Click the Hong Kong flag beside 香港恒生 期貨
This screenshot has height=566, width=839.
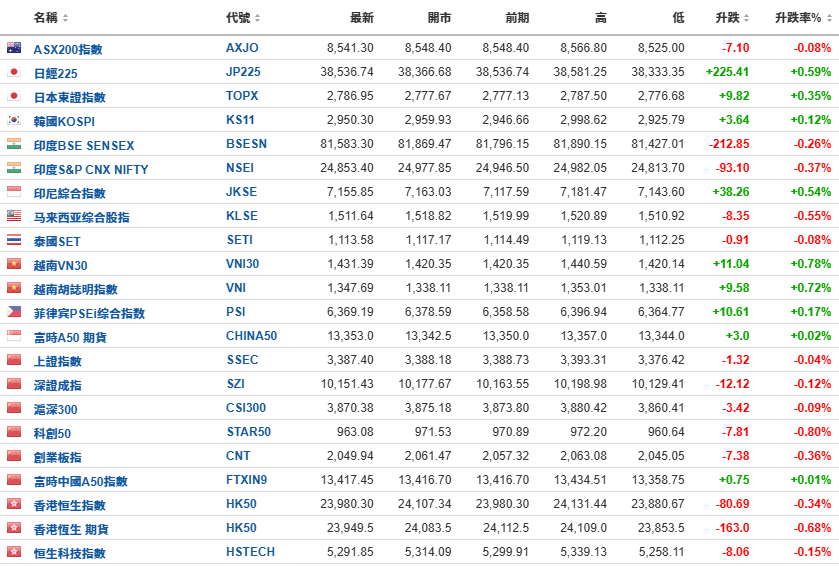(x=14, y=528)
